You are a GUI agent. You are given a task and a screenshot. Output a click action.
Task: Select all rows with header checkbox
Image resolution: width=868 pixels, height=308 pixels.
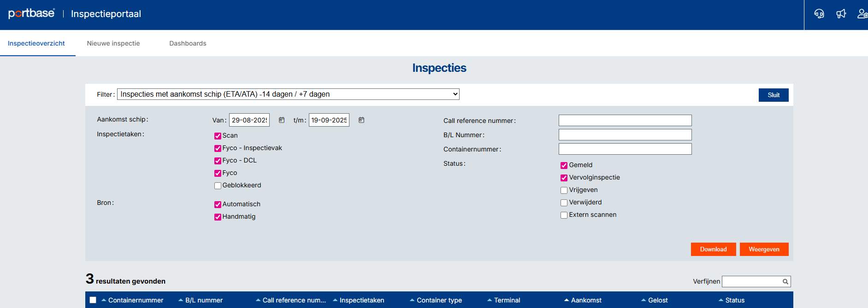pos(93,300)
